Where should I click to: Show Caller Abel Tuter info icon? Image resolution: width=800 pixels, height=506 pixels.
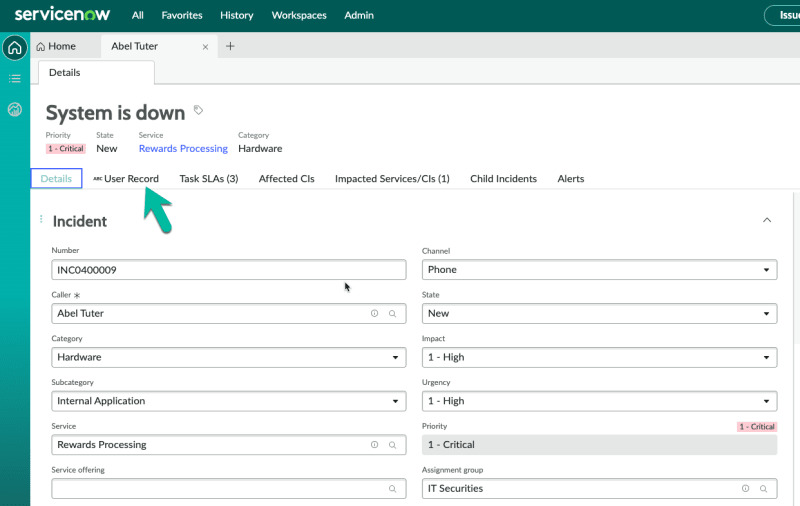(374, 313)
